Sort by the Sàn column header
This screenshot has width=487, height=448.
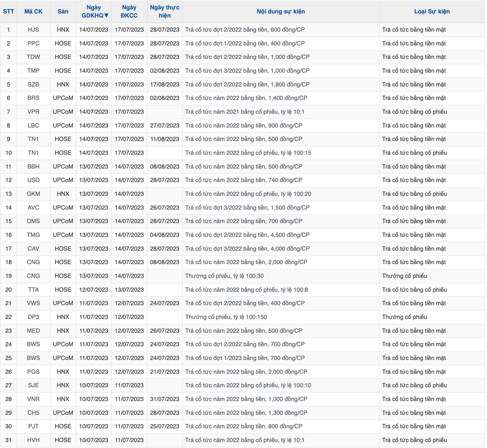pos(63,12)
